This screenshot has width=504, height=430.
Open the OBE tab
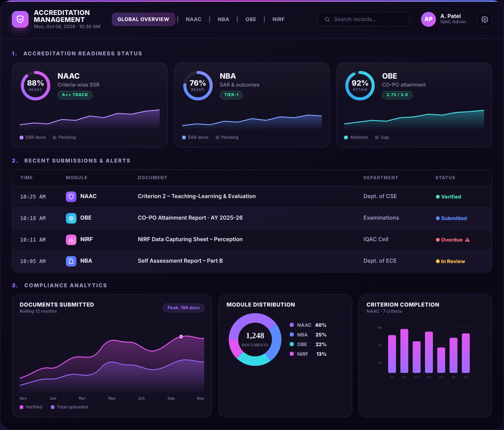pyautogui.click(x=251, y=19)
